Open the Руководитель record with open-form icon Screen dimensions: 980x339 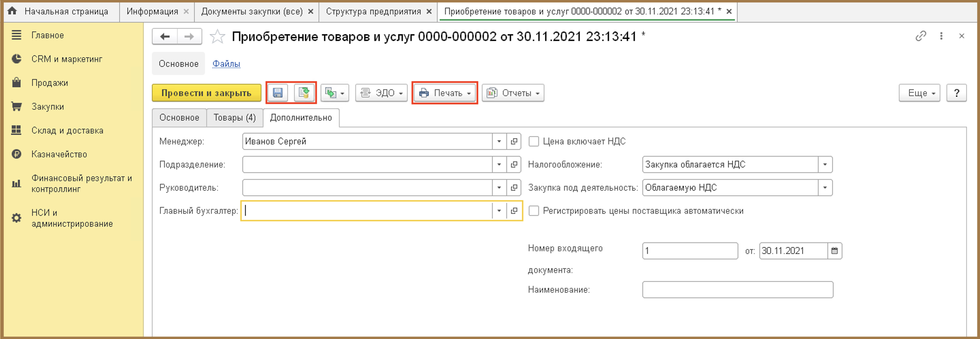[x=514, y=188]
